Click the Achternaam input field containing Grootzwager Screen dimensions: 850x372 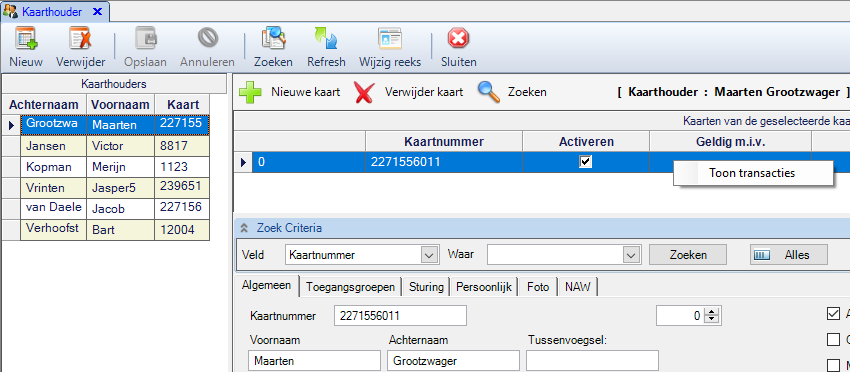coord(453,360)
